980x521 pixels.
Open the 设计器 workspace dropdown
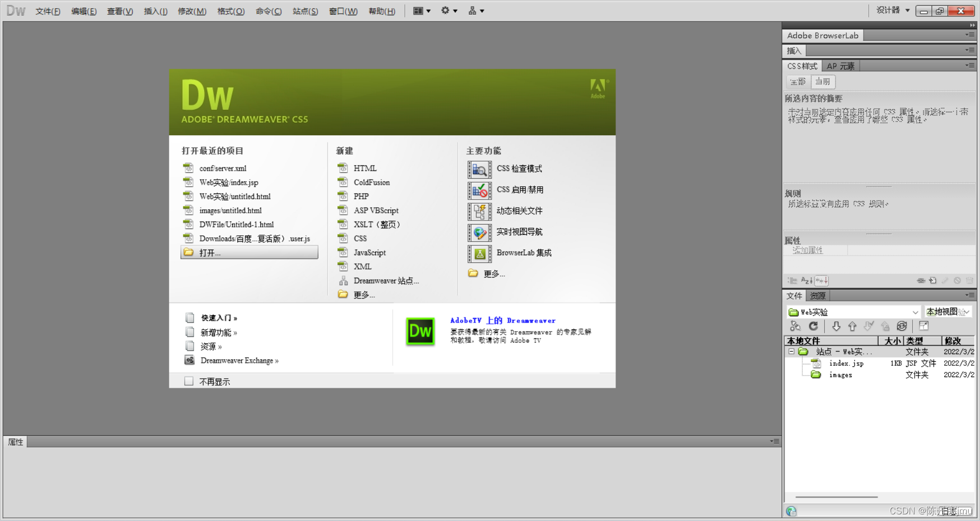click(x=893, y=10)
